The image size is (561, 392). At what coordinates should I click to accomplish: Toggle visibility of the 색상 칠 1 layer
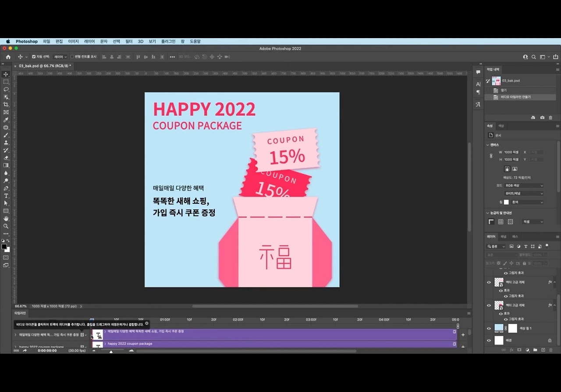[x=489, y=328]
